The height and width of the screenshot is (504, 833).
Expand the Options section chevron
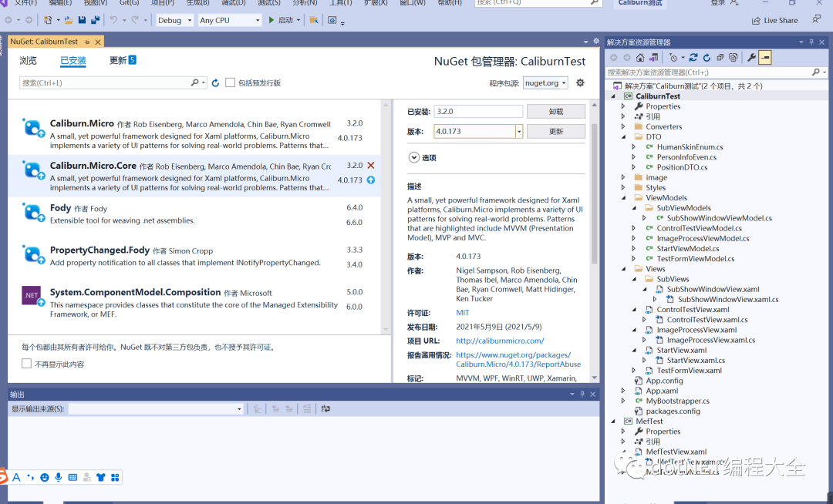point(414,157)
